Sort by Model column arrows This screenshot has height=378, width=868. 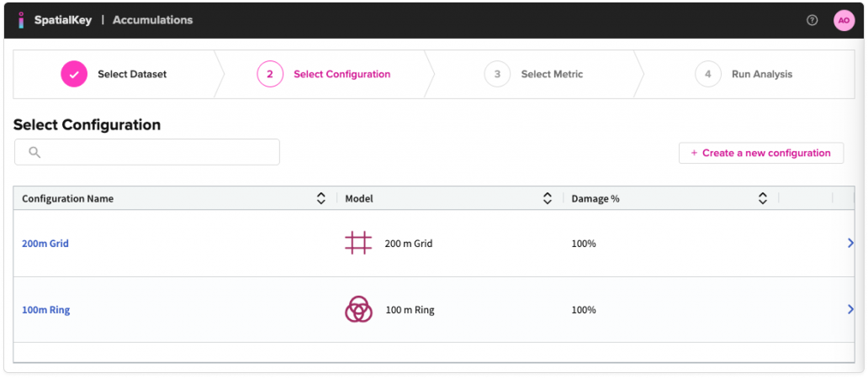[x=547, y=198]
